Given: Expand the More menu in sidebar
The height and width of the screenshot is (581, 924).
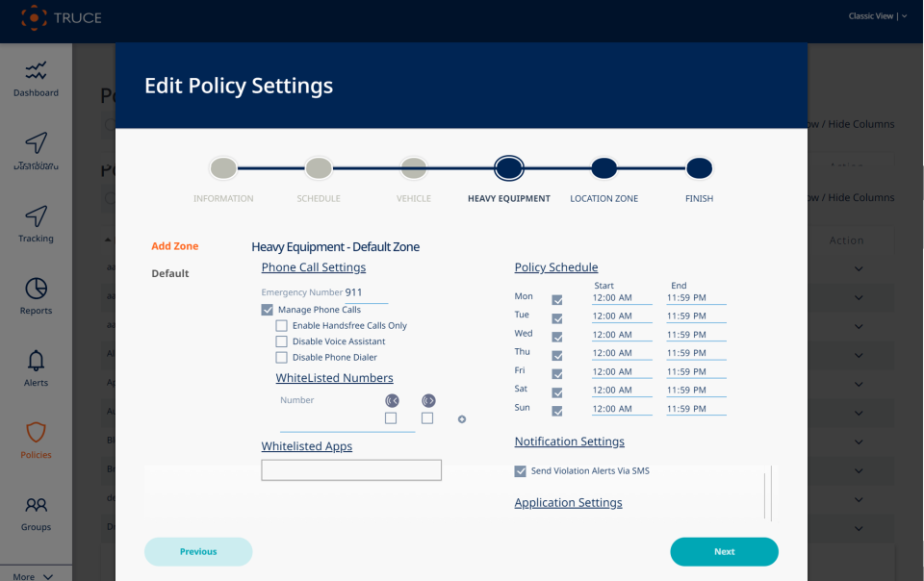Looking at the screenshot, I should coord(34,576).
